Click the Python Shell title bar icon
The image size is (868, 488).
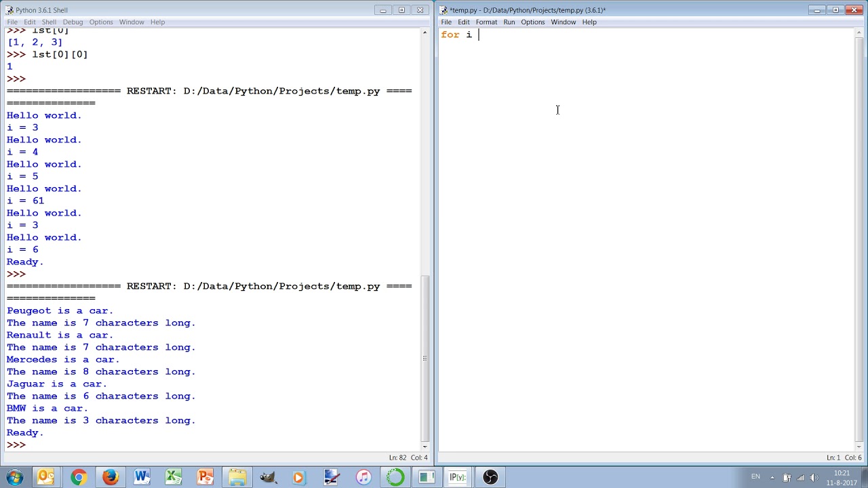(9, 10)
